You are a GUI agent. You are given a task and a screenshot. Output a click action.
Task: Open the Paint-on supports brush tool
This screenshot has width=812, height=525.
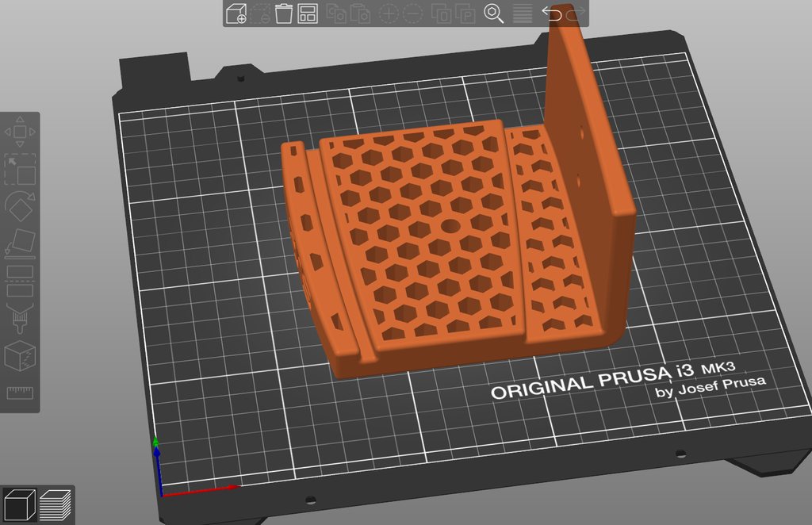tap(20, 317)
